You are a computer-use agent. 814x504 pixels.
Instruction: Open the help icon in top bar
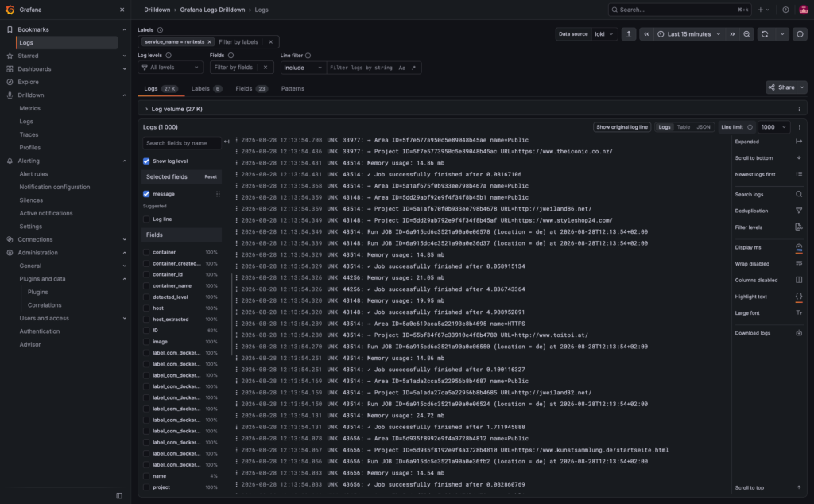785,10
